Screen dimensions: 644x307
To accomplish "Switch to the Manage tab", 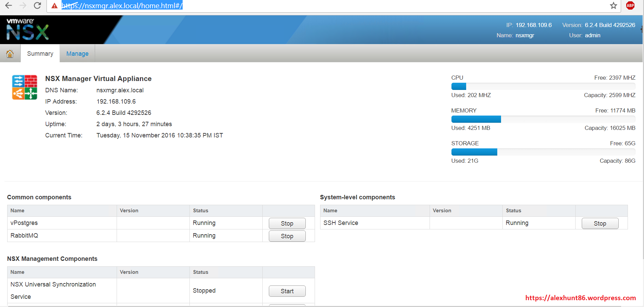I will click(x=77, y=54).
